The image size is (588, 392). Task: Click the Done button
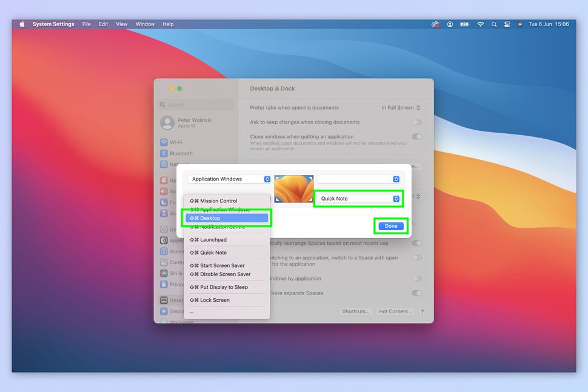click(390, 225)
